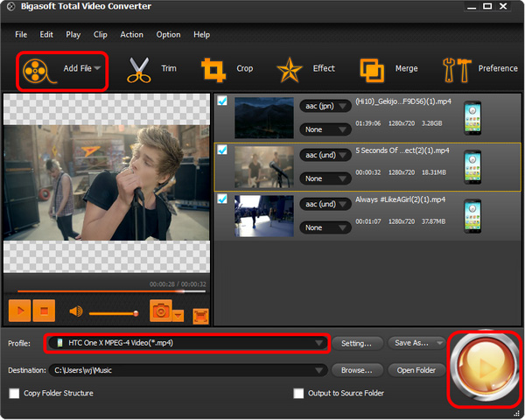
Task: Open subtitle None dropdown for 5 Seconds Of file
Action: (325, 178)
